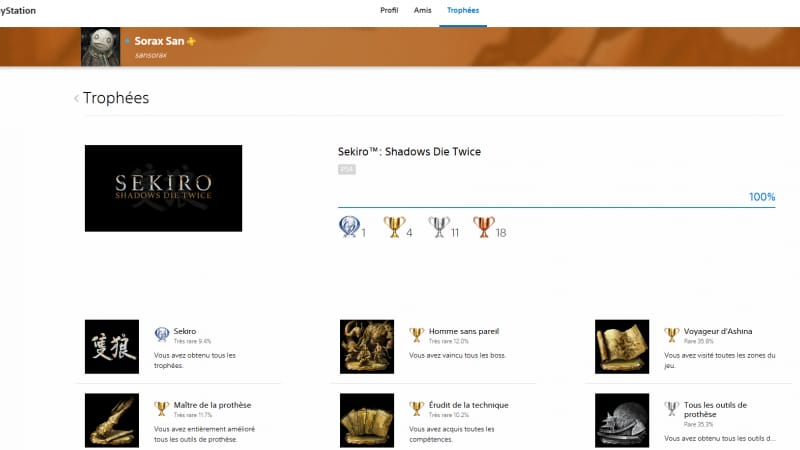Click the silver trophy count icon
The image size is (800, 450).
(439, 227)
